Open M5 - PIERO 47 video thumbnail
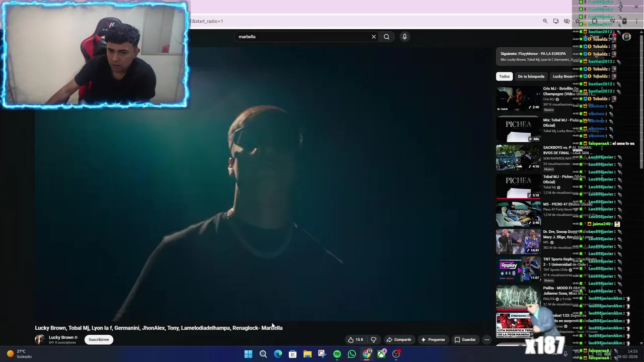 coord(518,214)
